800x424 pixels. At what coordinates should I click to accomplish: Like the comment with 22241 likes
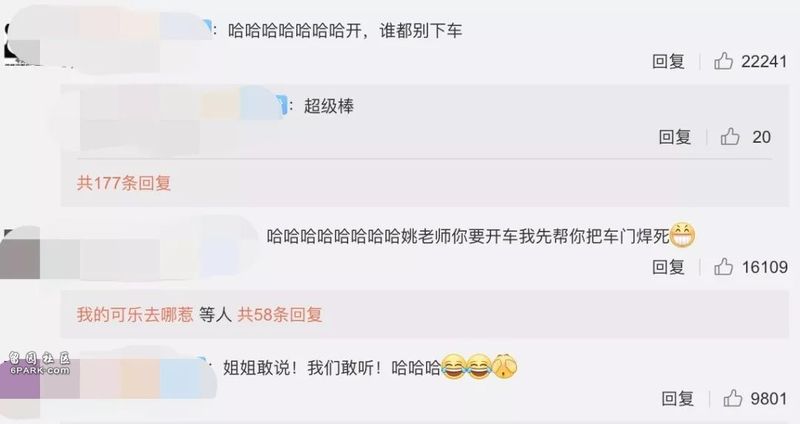pyautogui.click(x=723, y=61)
